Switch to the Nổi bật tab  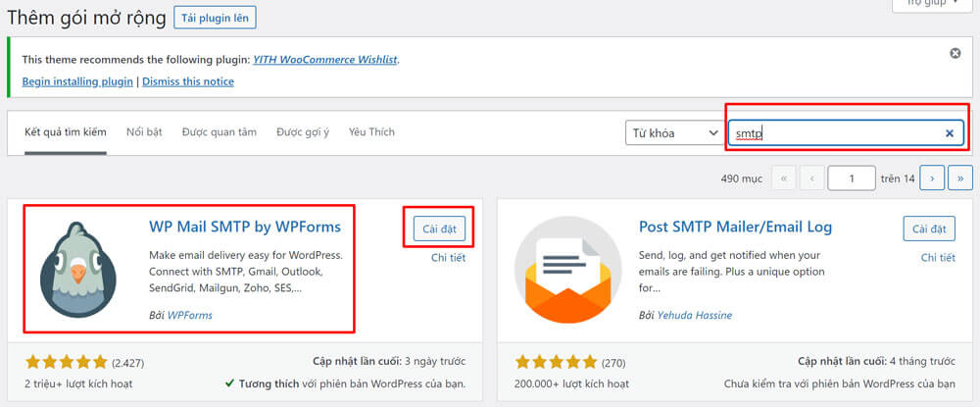click(x=144, y=132)
